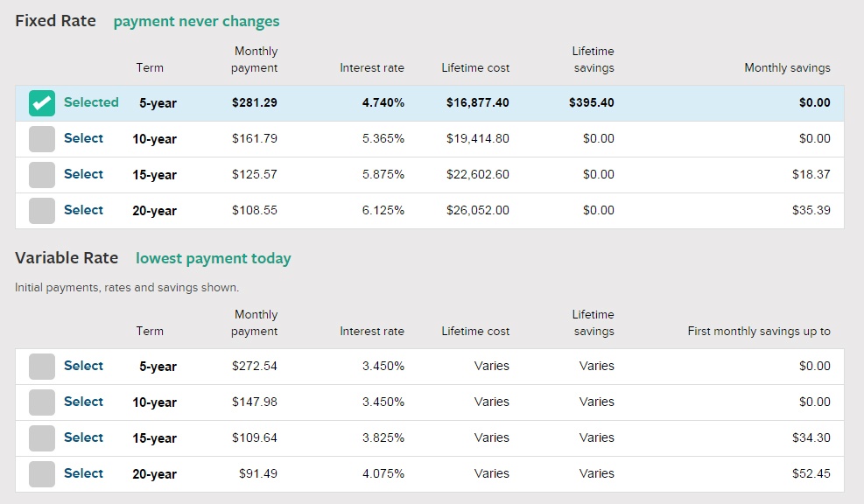The image size is (864, 504).
Task: Click the Selected label in fixed rate
Action: coord(91,102)
